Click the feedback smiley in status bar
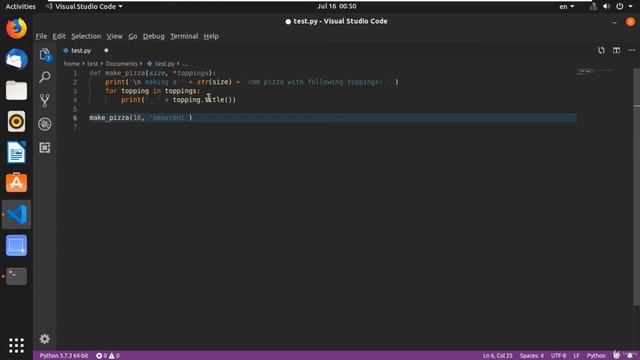The width and height of the screenshot is (640, 360). [x=616, y=356]
